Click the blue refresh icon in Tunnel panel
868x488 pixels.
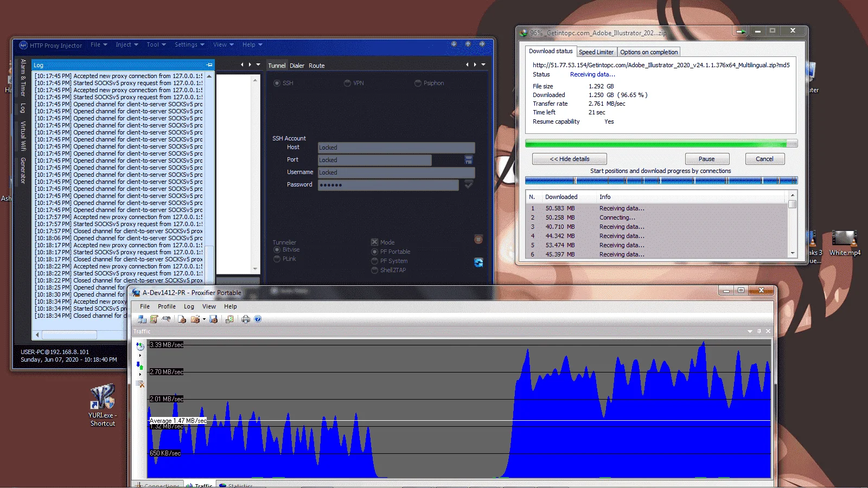(x=478, y=262)
